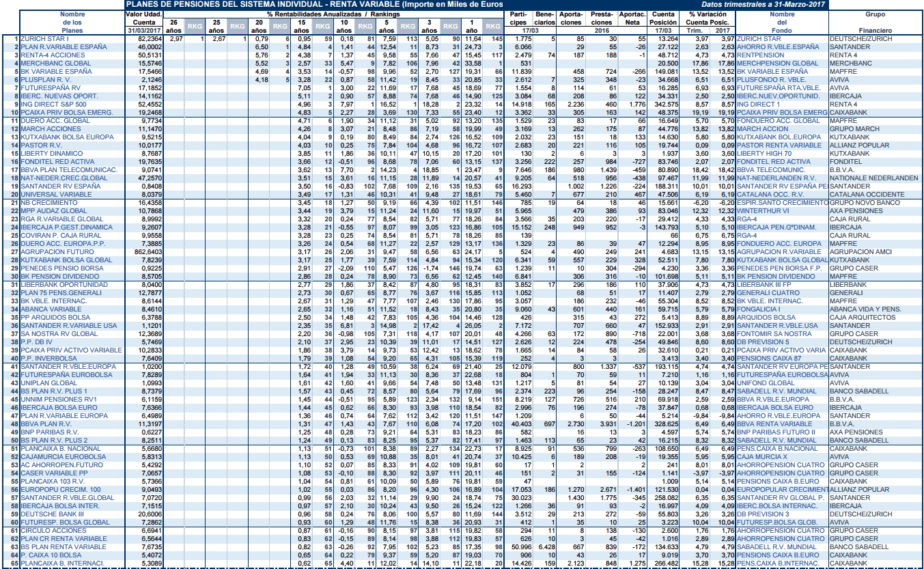The image size is (924, 569).
Task: Select plan name 'P.P. DB IV'
Action: [x=37, y=342]
